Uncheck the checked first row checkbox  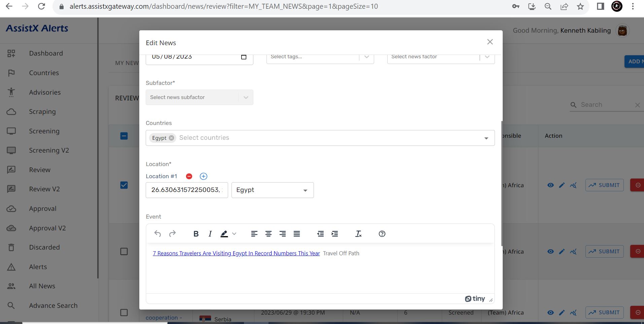[124, 185]
